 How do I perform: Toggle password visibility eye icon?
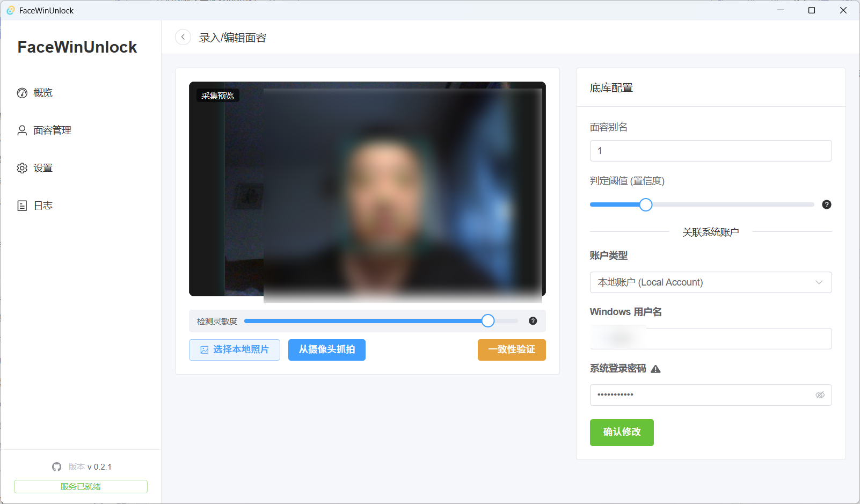click(x=820, y=395)
